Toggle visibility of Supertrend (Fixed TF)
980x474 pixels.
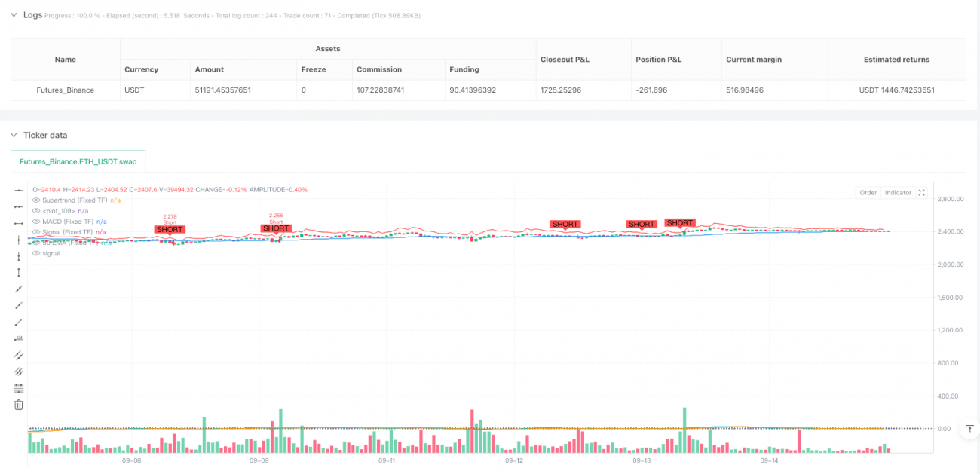point(35,200)
